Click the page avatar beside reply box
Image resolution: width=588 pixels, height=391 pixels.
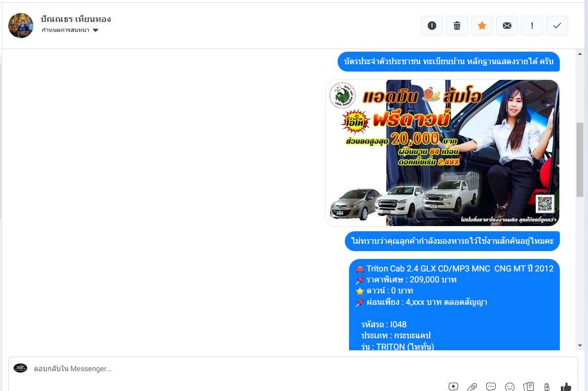pos(20,368)
